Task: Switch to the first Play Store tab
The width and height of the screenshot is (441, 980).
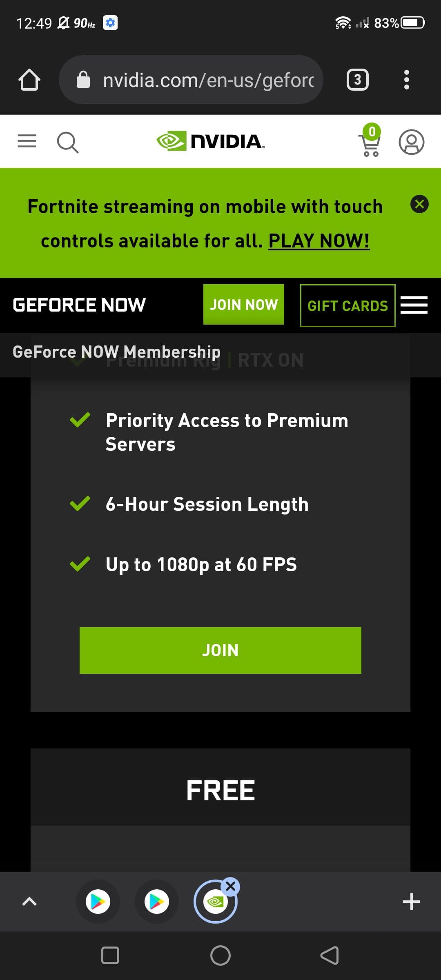Action: coord(98,901)
